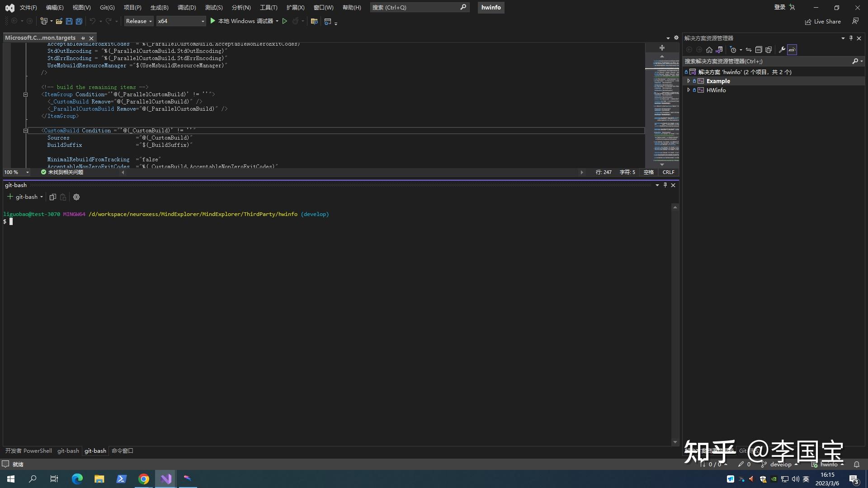Start debugging with green play button

pos(213,21)
